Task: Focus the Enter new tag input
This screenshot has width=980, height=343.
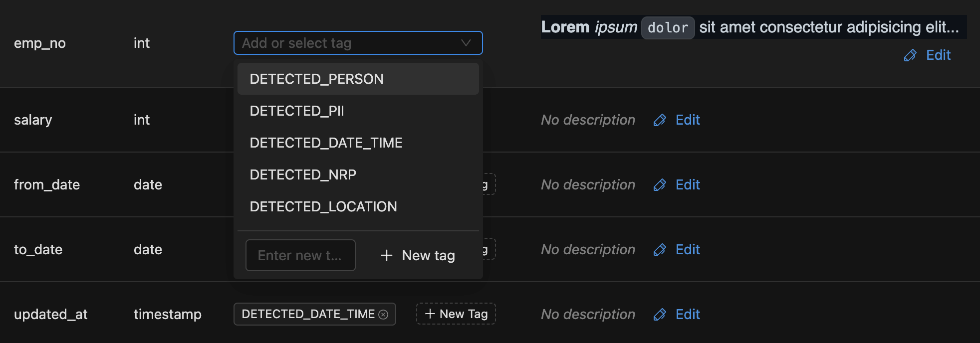Action: (300, 255)
